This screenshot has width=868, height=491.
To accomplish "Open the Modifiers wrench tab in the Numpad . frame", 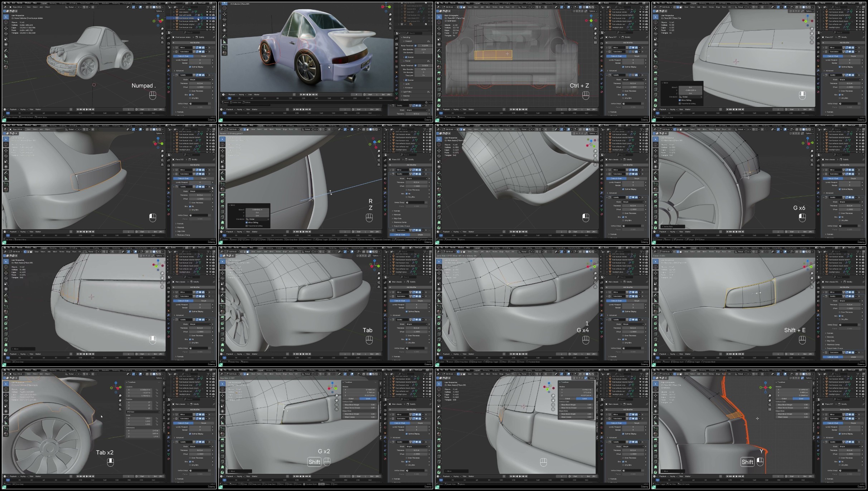I will click(x=169, y=70).
